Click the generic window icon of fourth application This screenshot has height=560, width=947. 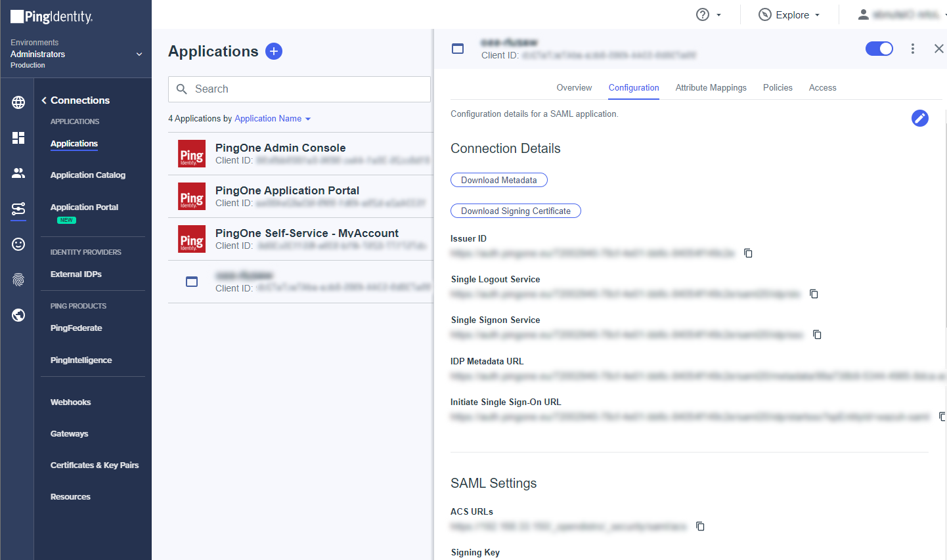[192, 282]
